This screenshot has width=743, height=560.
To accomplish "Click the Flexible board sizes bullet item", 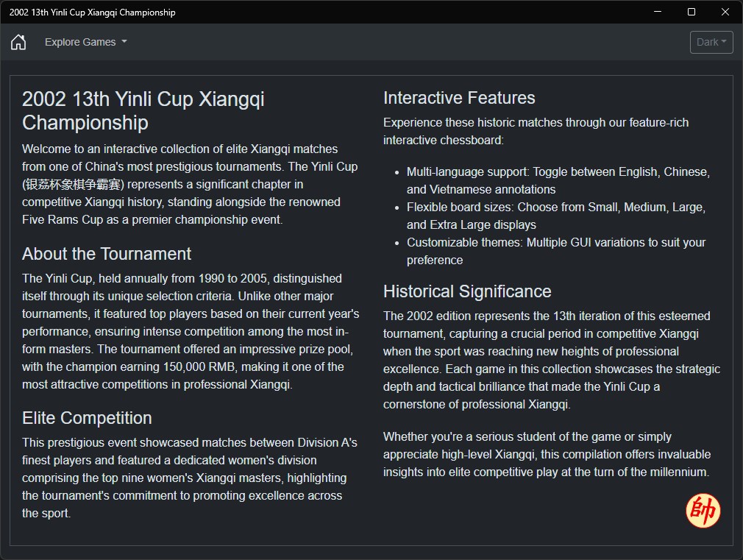I will pyautogui.click(x=556, y=216).
